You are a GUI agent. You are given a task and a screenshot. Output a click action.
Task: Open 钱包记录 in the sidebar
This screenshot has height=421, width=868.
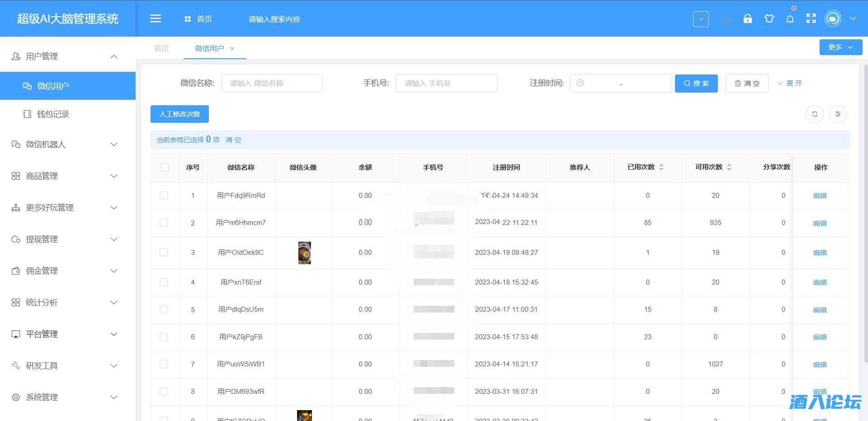click(53, 114)
